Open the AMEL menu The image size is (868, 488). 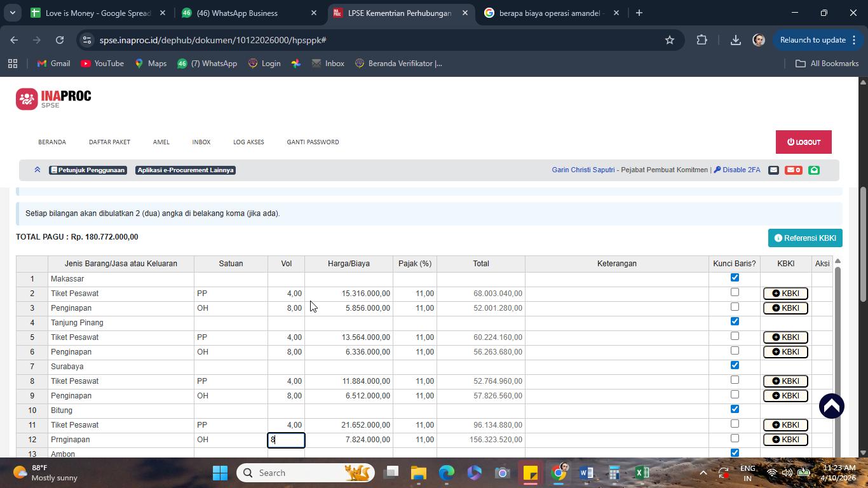point(161,142)
